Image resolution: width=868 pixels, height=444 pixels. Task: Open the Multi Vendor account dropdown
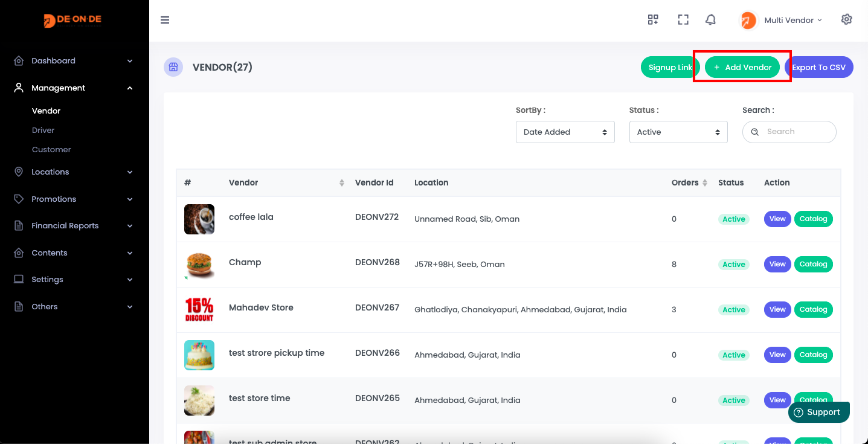point(793,20)
